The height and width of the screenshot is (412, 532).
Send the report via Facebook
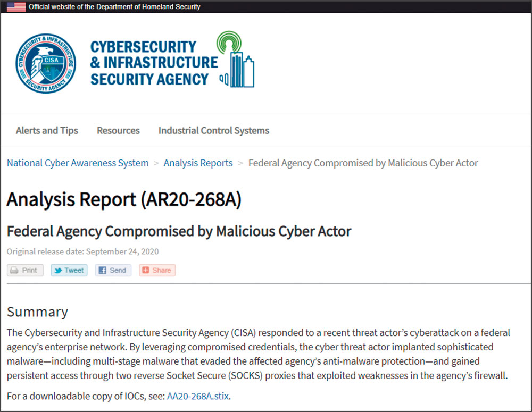click(113, 270)
